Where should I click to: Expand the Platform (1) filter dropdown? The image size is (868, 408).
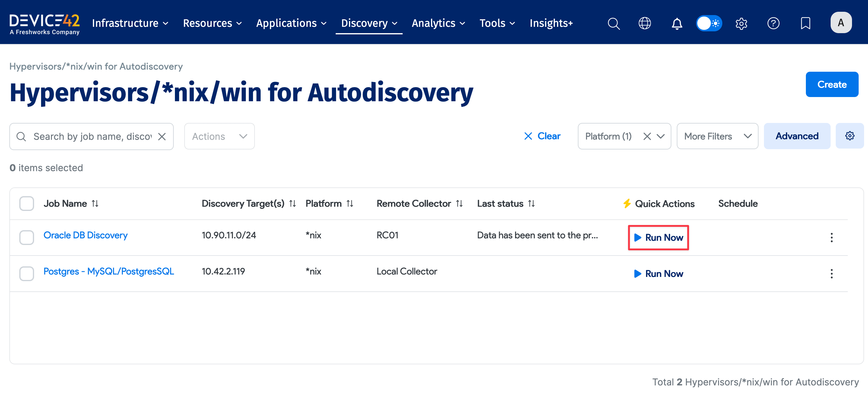pos(661,136)
